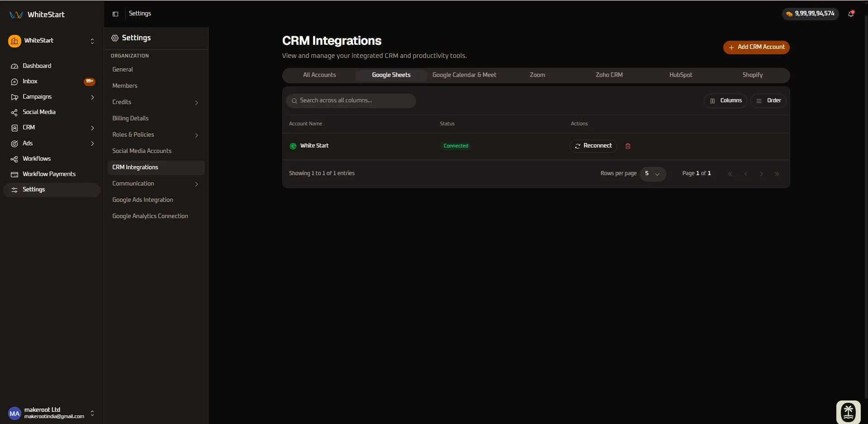868x424 pixels.
Task: Open Social Media Accounts settings
Action: point(156,151)
